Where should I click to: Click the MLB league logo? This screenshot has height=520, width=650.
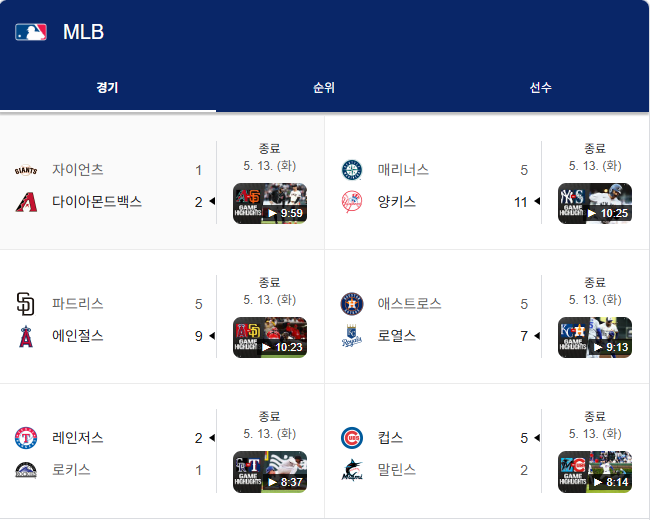(31, 32)
